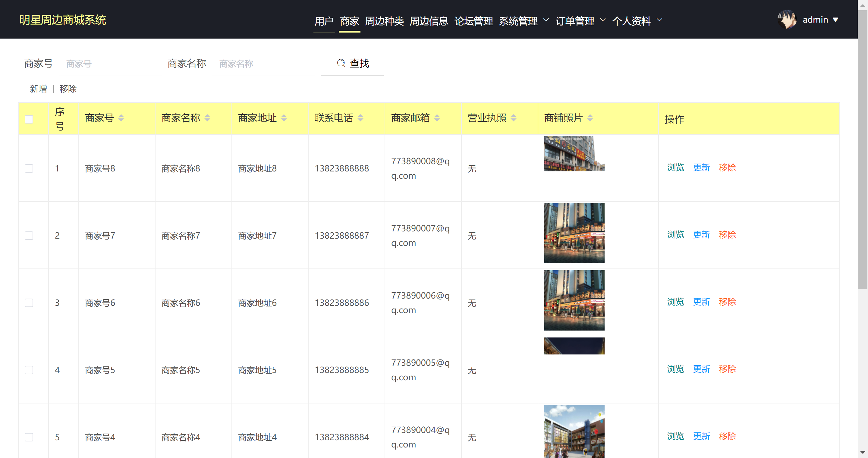Check the row for 商家号6

click(29, 303)
